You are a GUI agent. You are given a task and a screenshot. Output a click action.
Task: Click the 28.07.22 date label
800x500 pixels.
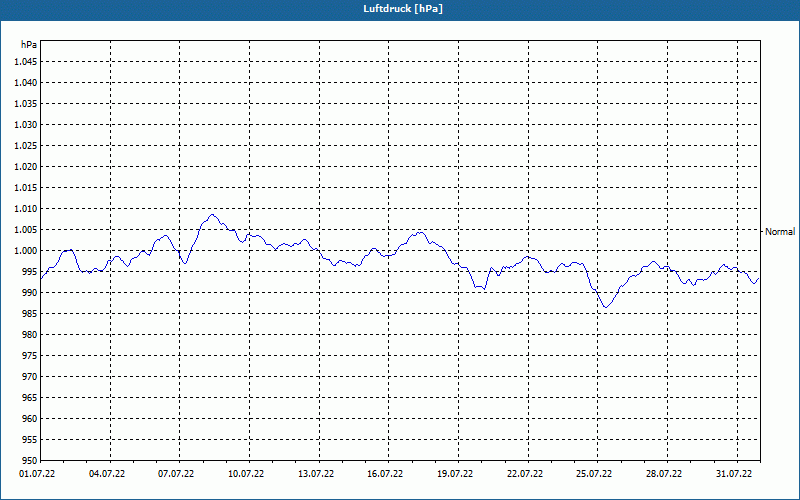pos(664,474)
